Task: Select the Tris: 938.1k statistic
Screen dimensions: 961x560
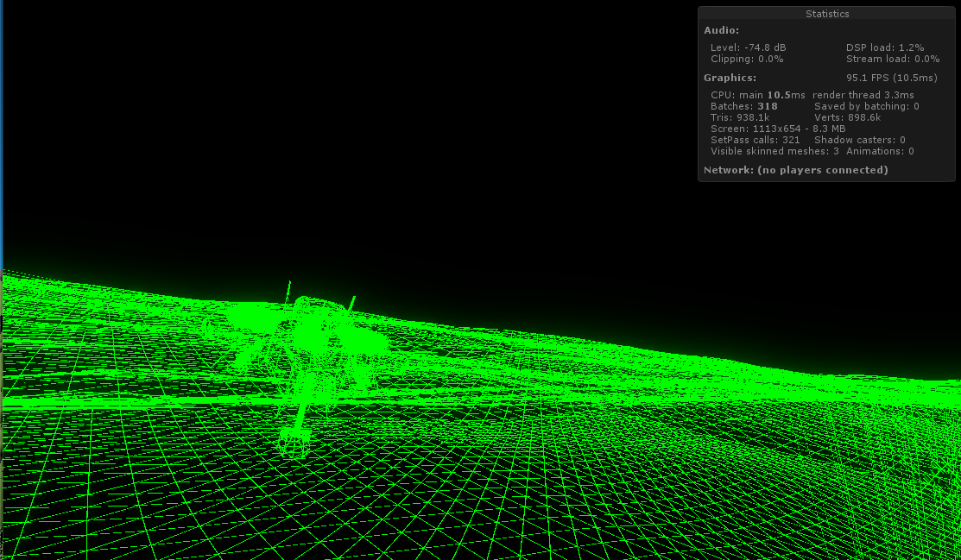Action: pyautogui.click(x=740, y=117)
